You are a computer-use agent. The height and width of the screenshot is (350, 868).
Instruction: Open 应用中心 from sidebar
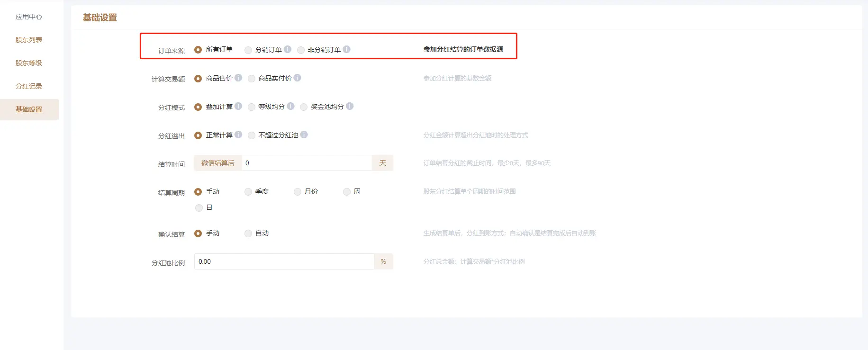click(29, 17)
